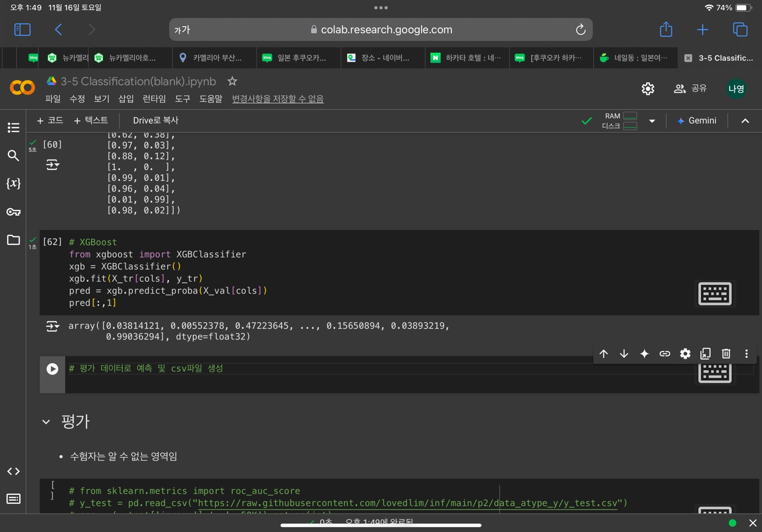This screenshot has width=762, height=532.
Task: Open secrets key icon
Action: pyautogui.click(x=13, y=212)
